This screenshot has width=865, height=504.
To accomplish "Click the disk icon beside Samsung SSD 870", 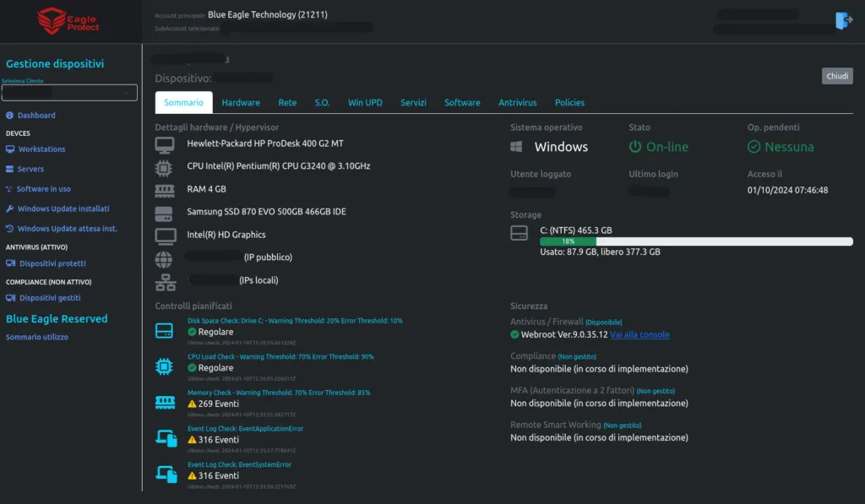I will (x=164, y=214).
